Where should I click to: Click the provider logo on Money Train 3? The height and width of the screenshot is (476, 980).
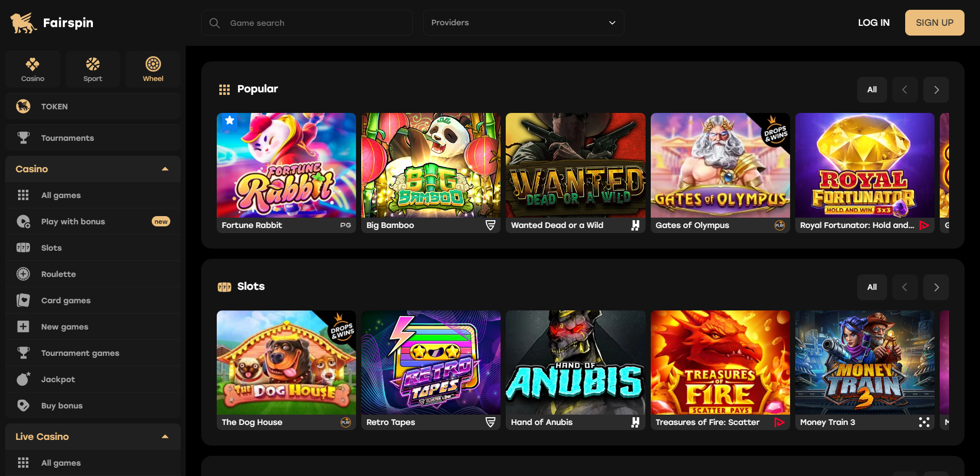924,422
